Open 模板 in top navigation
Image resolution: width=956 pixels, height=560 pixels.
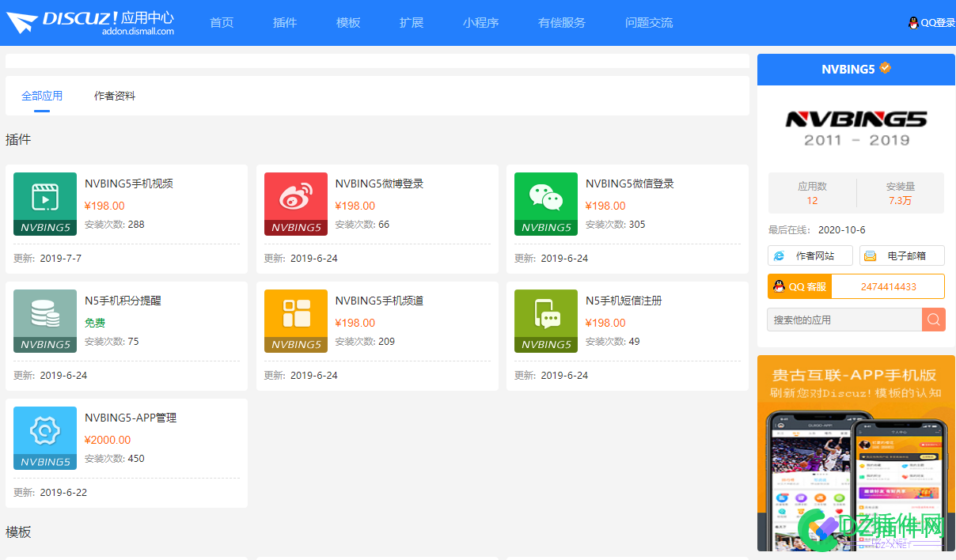tap(348, 23)
